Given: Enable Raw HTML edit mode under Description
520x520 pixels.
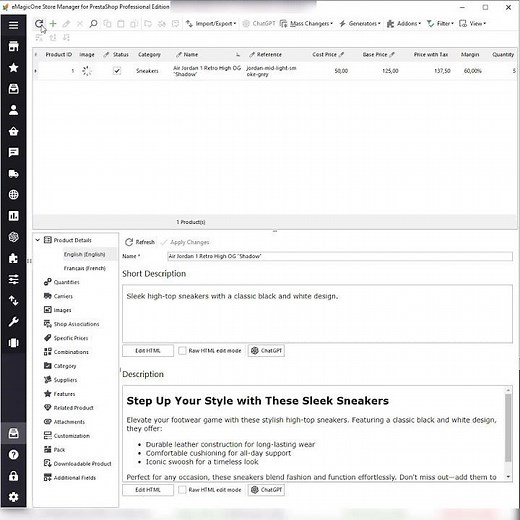Looking at the screenshot, I should point(182,490).
